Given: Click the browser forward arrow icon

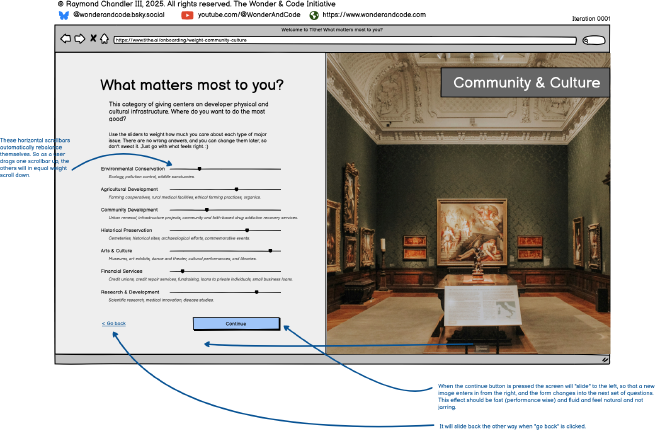Looking at the screenshot, I should point(80,39).
